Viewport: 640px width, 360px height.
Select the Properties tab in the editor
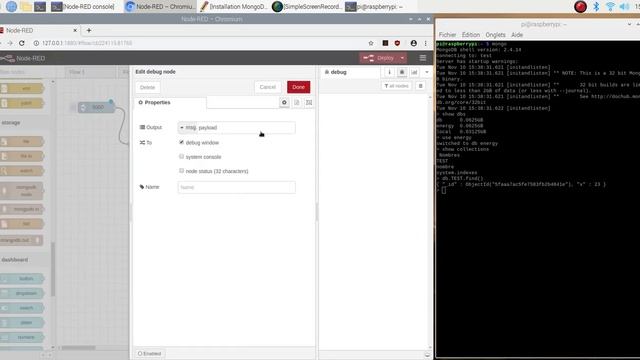[x=170, y=102]
